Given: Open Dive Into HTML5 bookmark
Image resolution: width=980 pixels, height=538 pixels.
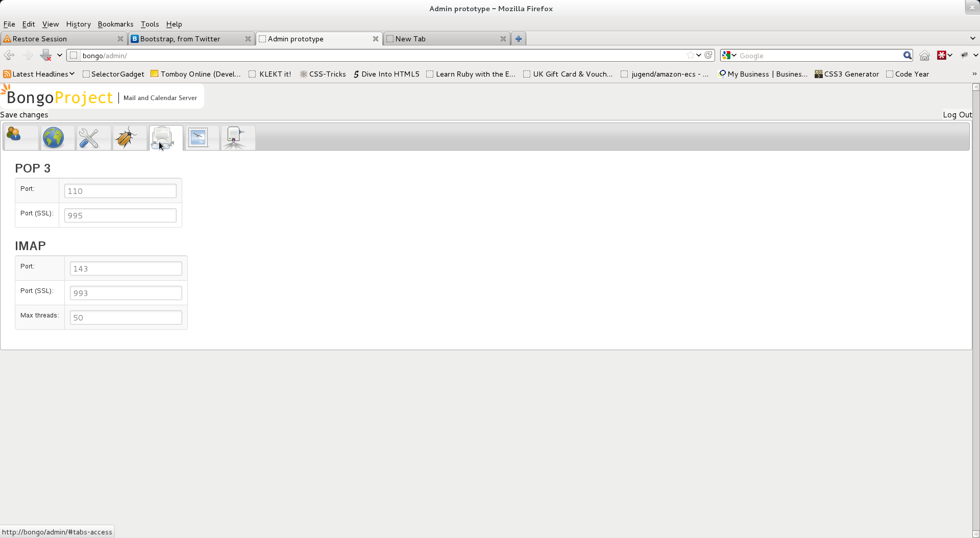Looking at the screenshot, I should (x=386, y=74).
